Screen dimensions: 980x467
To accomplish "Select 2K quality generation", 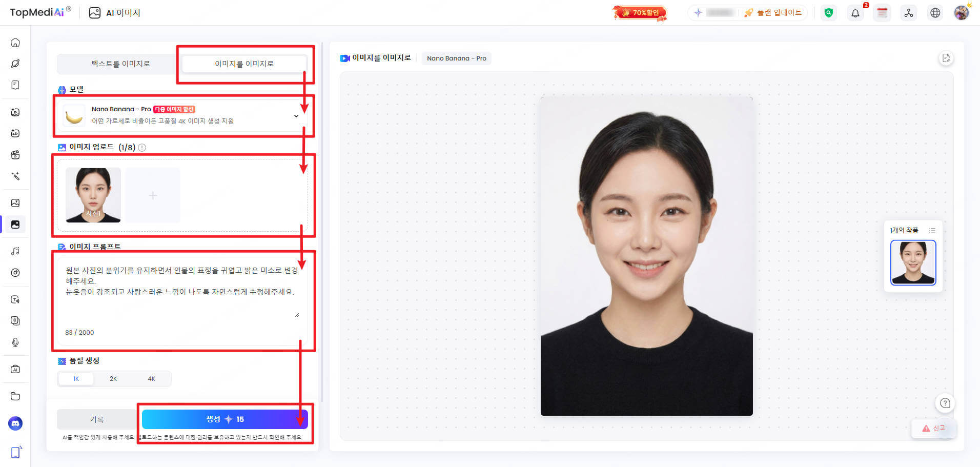I will (x=113, y=378).
